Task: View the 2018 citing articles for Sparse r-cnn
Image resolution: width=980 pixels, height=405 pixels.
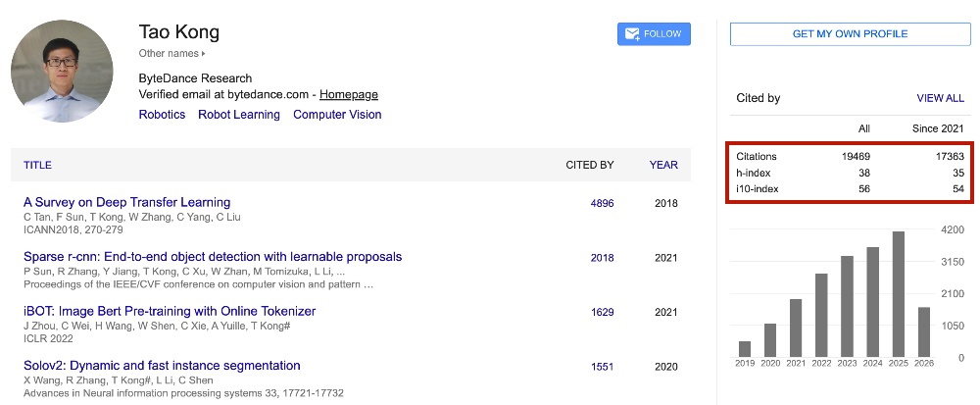Action: [x=602, y=258]
